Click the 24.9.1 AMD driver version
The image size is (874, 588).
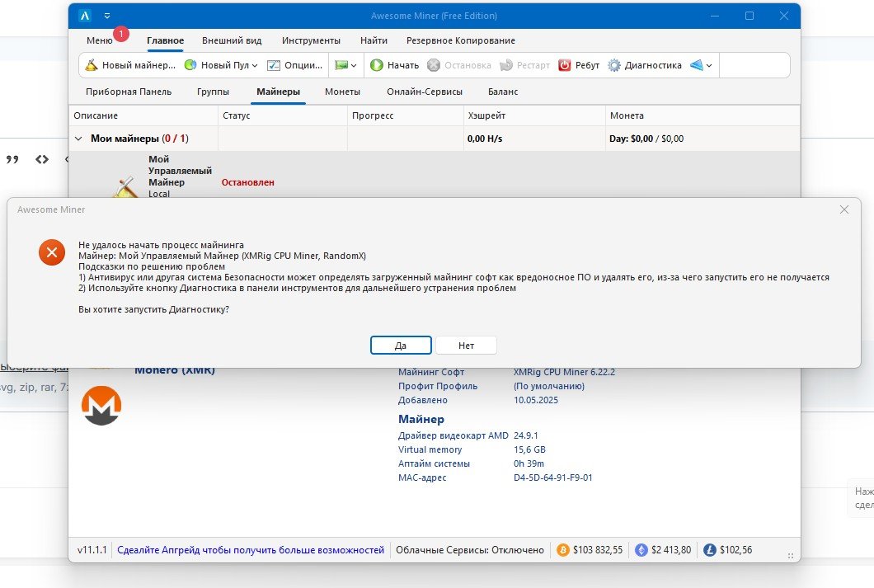[x=525, y=435]
